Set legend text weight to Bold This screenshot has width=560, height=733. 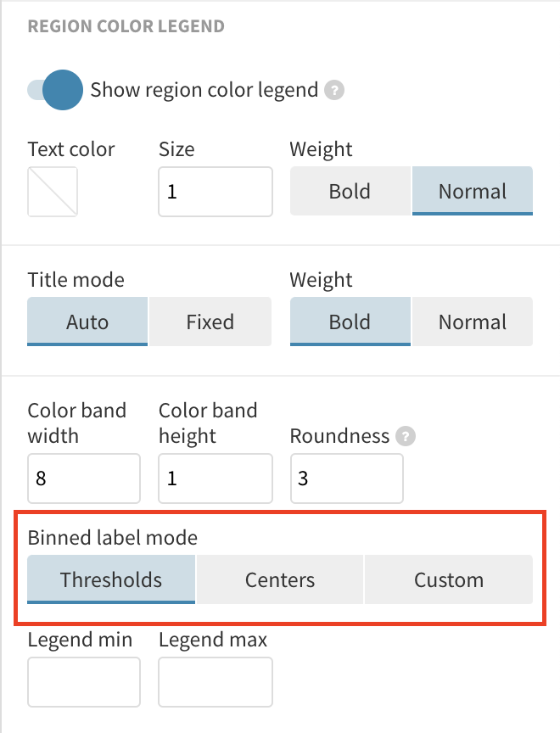[350, 191]
